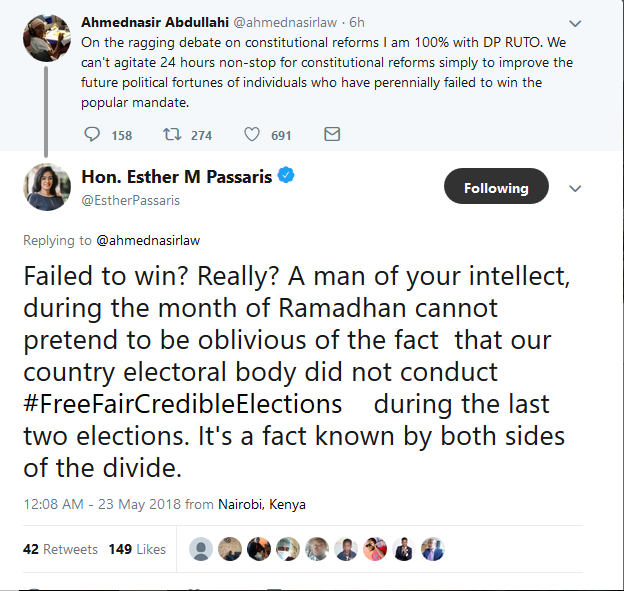Viewport: 624px width, 591px height.
Task: Open Ahmednasir Abdullahi's profile picture
Action: [x=46, y=38]
